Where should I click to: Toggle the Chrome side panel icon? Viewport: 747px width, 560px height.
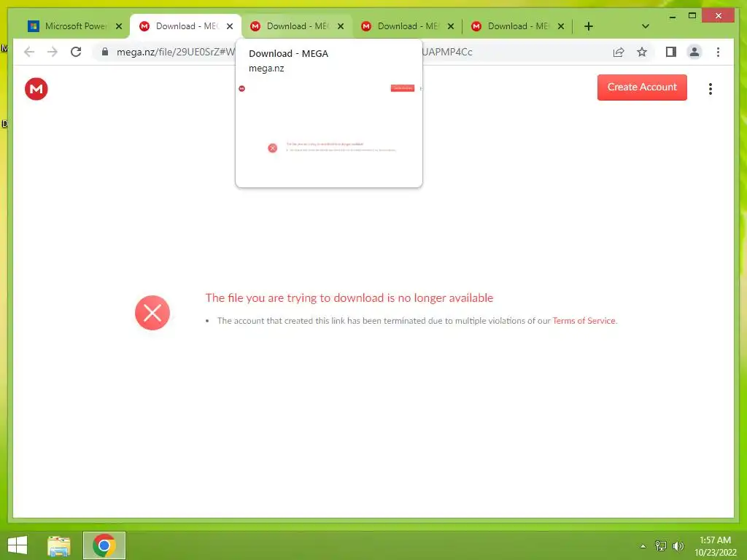pos(671,52)
